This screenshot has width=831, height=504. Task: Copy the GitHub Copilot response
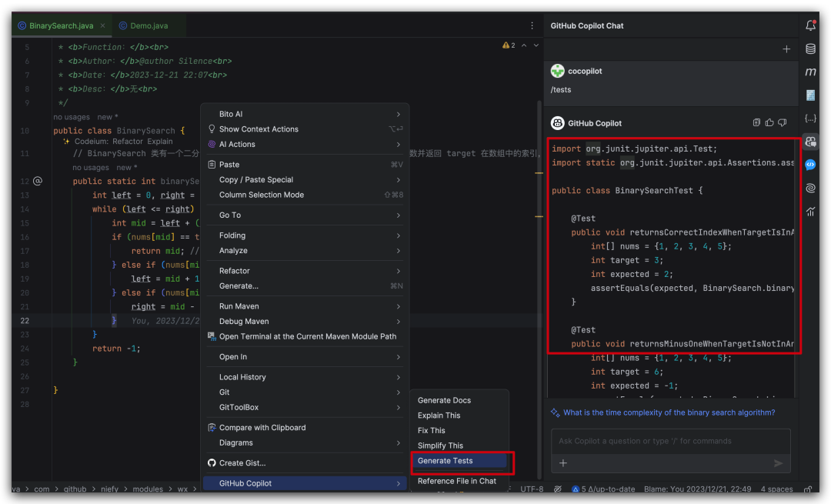click(756, 122)
